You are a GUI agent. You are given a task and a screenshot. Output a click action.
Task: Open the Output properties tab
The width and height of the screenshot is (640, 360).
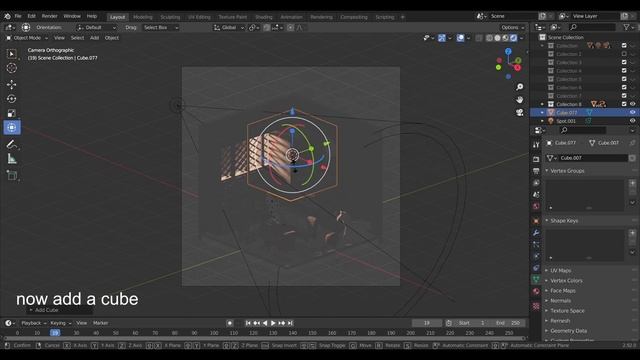point(536,171)
